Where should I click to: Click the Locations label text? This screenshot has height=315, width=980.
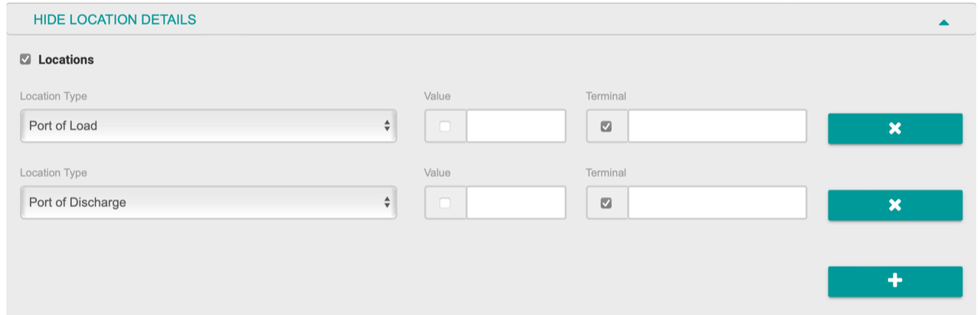pyautogui.click(x=66, y=60)
